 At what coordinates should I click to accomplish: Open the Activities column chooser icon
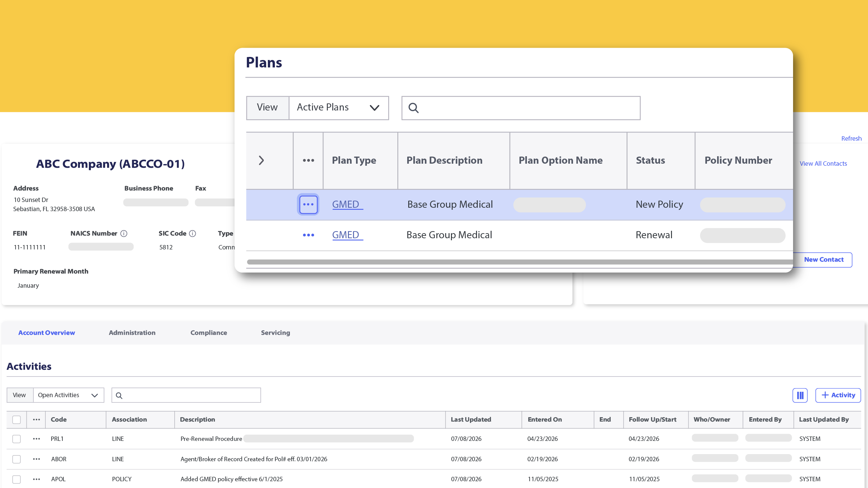[x=800, y=395]
